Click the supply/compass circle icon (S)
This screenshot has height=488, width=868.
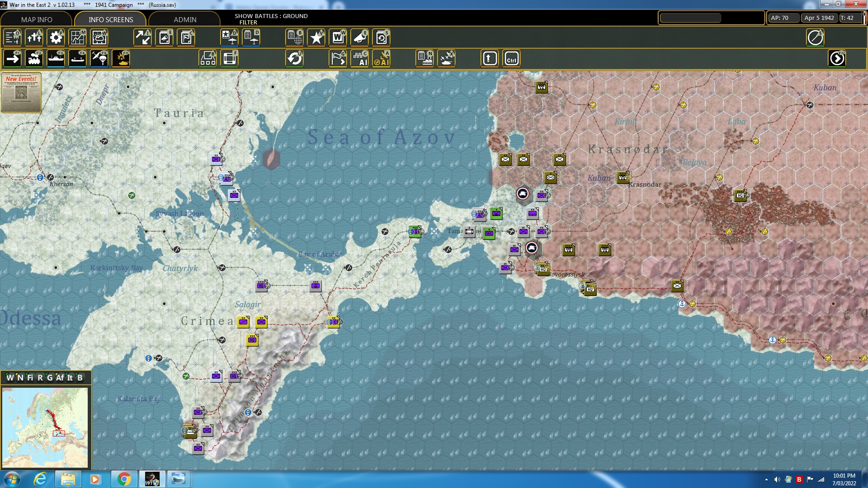816,38
